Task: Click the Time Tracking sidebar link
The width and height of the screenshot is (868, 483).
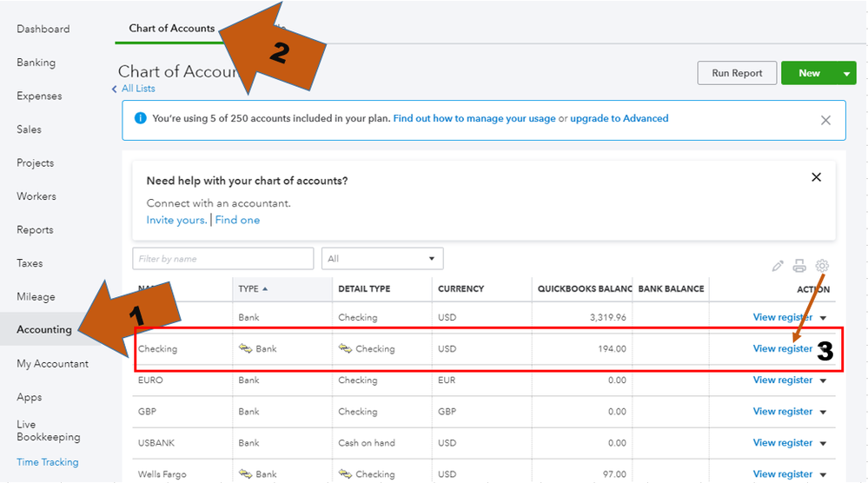Action: pos(48,462)
